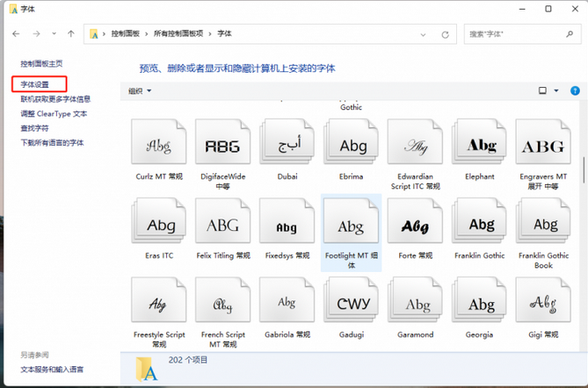Viewport: 588px width, 388px height.
Task: Open the Edwardian Script ITC font icon
Action: (415, 141)
